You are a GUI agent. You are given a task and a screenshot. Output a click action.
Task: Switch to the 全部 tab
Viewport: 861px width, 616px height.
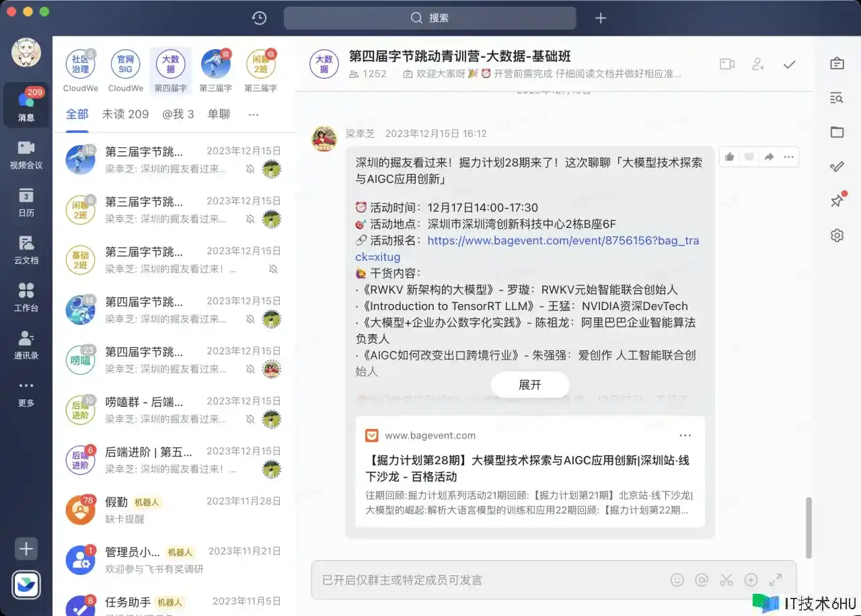point(77,114)
